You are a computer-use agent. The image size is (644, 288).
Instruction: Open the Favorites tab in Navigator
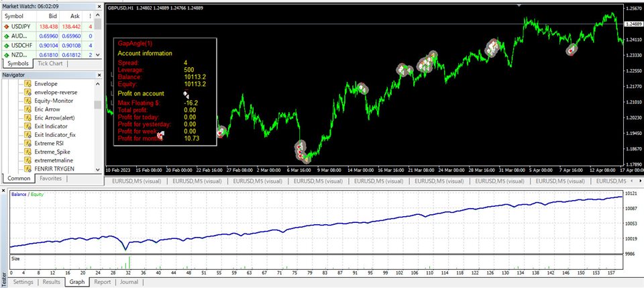51,179
